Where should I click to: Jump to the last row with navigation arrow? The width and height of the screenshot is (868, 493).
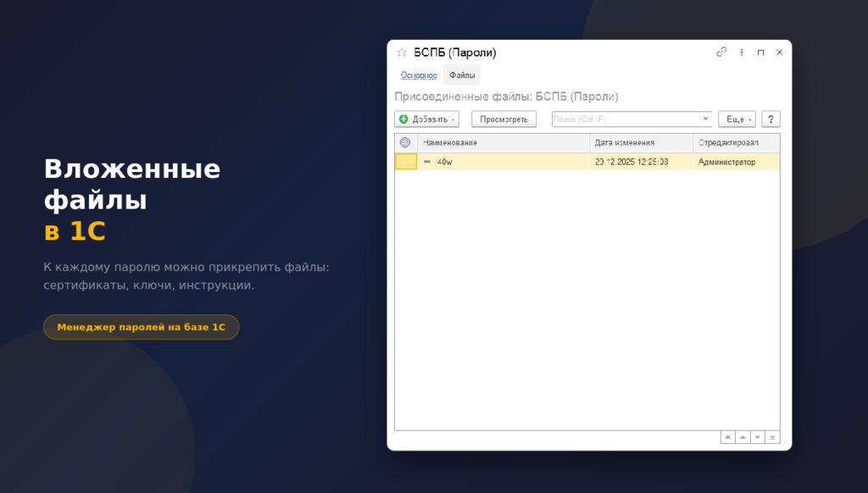click(x=772, y=437)
